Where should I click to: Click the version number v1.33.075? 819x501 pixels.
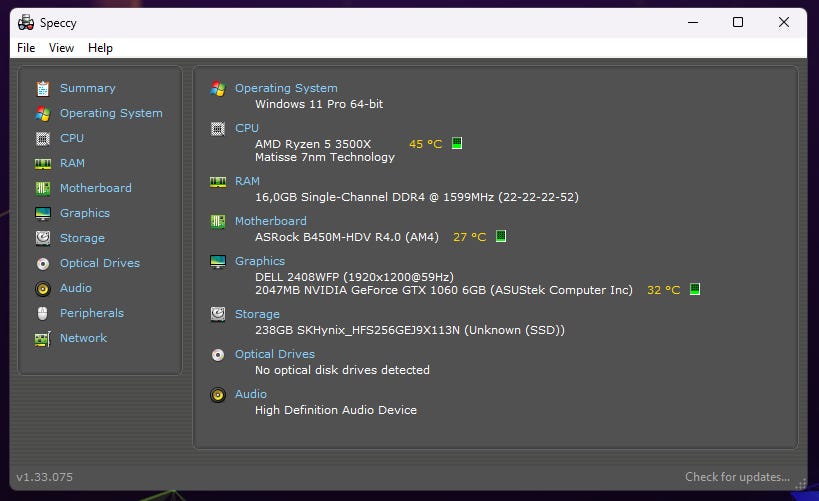[44, 477]
